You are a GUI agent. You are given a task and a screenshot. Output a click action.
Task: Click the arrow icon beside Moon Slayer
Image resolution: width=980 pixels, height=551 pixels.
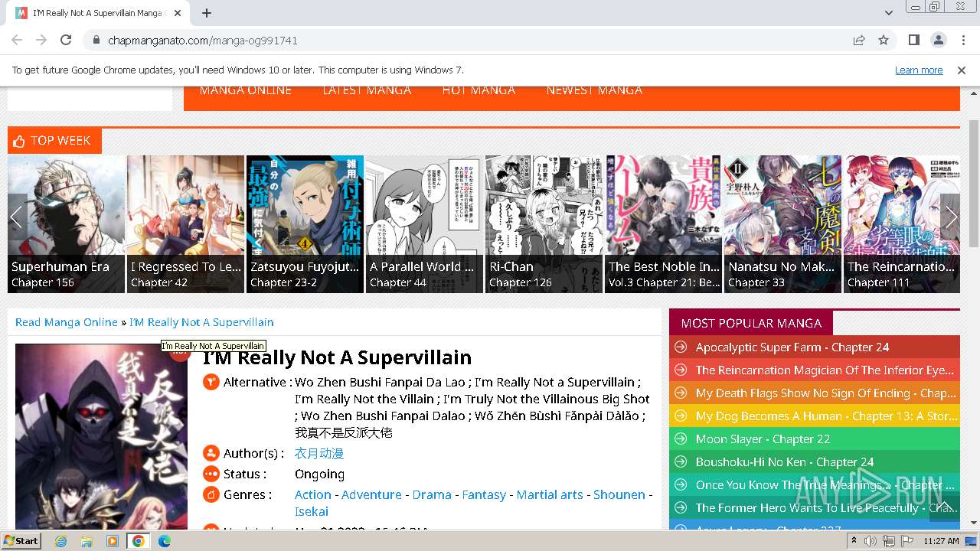tap(680, 439)
